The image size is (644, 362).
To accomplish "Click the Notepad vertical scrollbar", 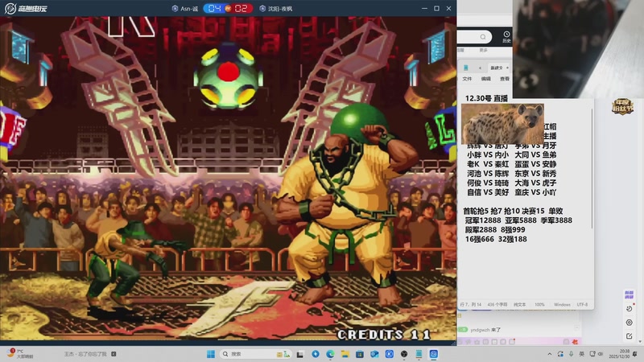I will [592, 168].
